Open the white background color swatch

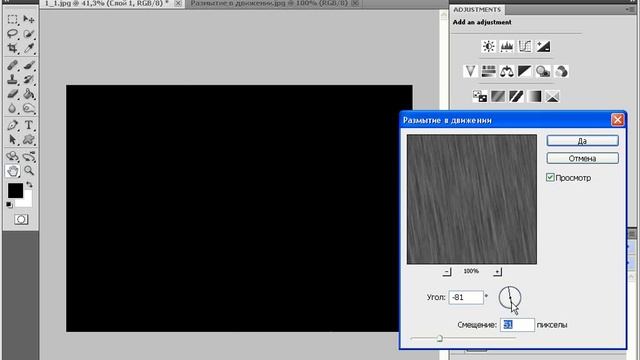click(27, 202)
